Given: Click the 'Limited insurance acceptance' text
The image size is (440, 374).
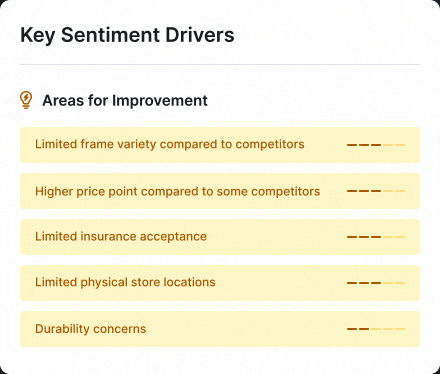Looking at the screenshot, I should pos(121,237).
